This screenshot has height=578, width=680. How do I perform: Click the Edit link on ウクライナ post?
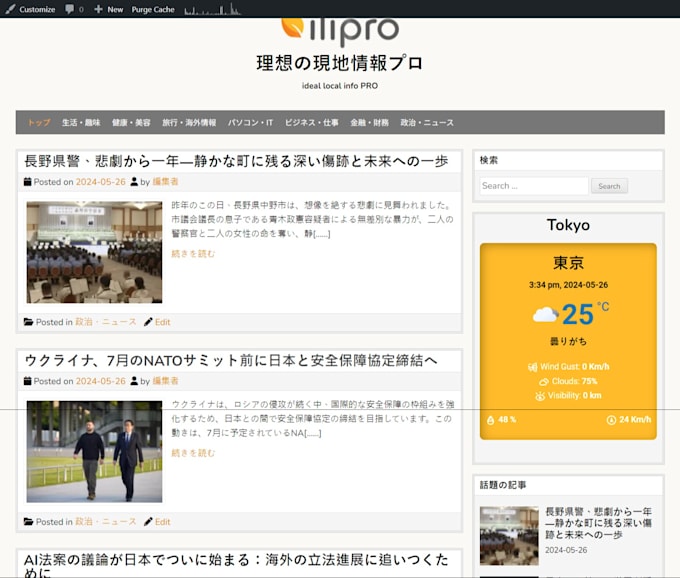tap(163, 522)
